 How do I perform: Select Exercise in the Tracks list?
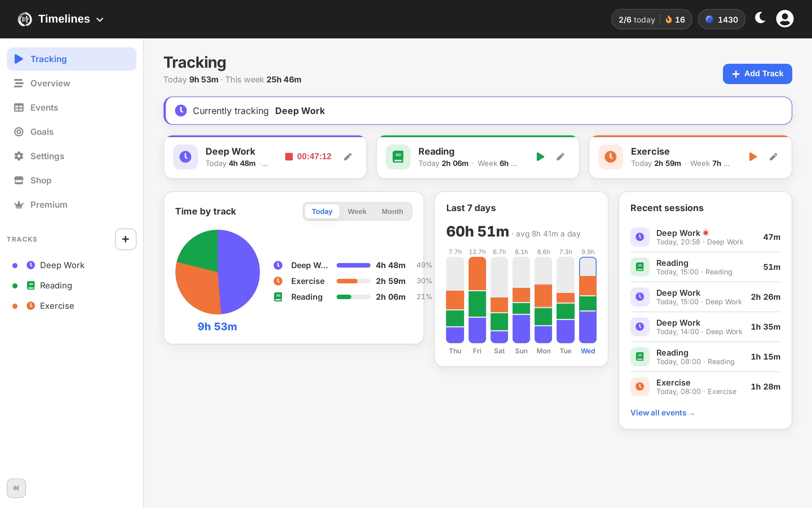[x=71, y=306]
